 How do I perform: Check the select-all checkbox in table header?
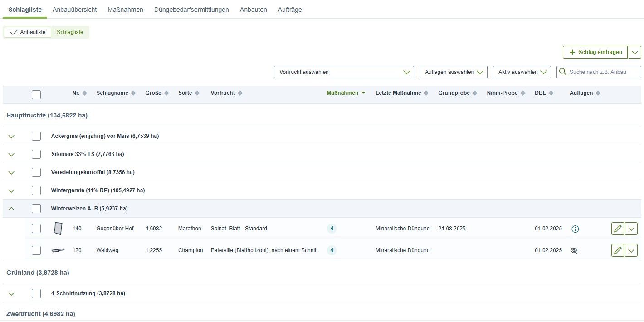coord(36,95)
